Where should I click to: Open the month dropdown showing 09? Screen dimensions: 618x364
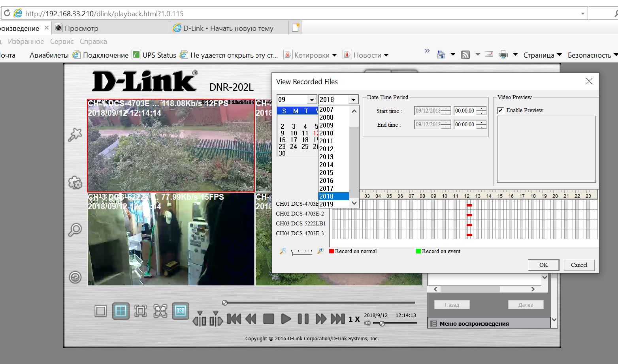(312, 99)
